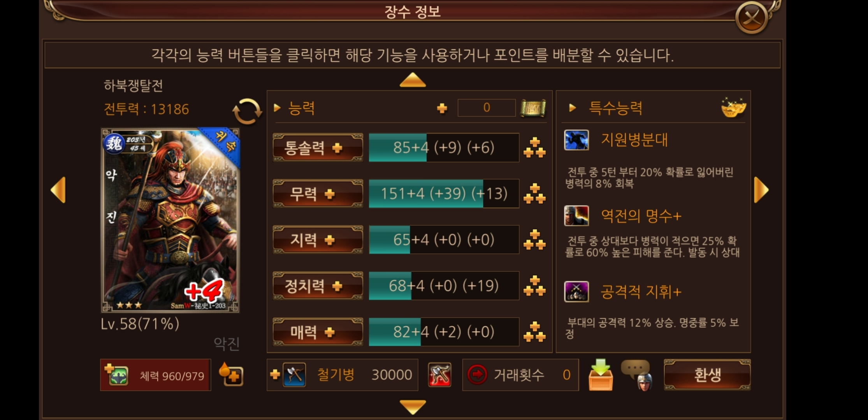Click the potion plus icon near stamina

click(x=231, y=374)
